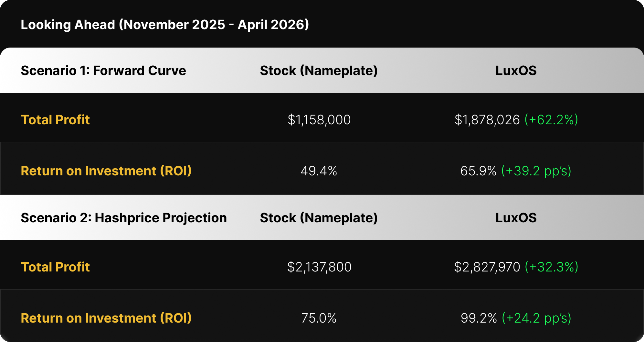Screen dimensions: 644x342
Task: Click the 75.0% stock ROI value
Action: [x=319, y=318]
